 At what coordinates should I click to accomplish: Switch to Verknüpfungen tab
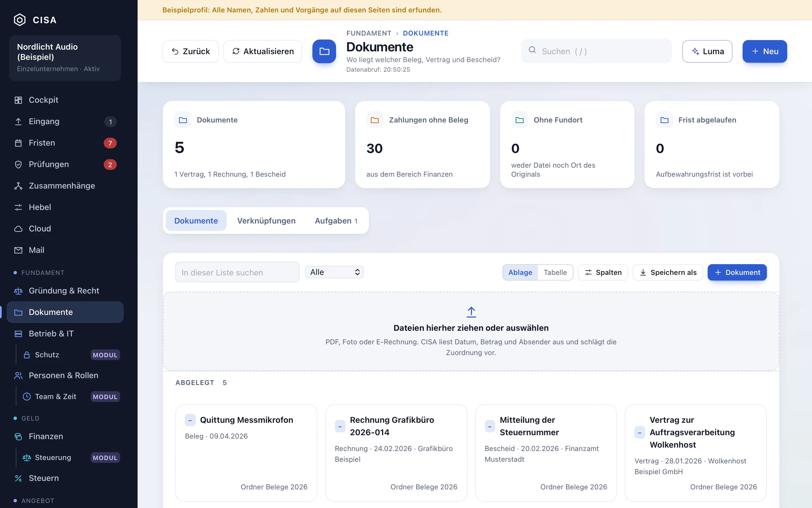266,221
